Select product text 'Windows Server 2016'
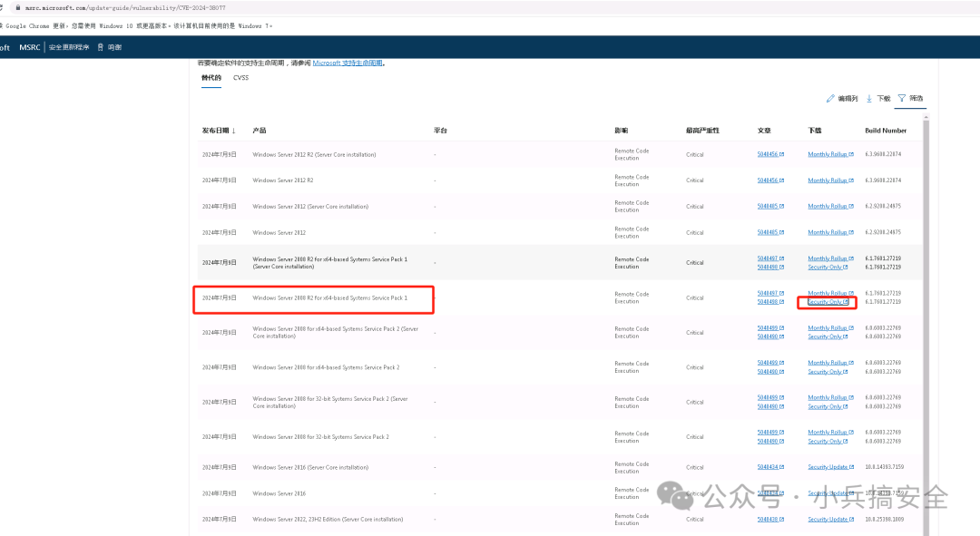Screen dimensions: 980x536 coord(279,493)
